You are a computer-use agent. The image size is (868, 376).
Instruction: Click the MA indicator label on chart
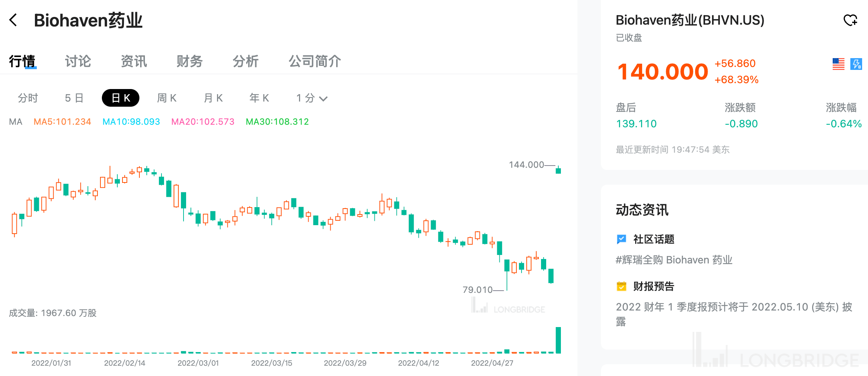15,121
